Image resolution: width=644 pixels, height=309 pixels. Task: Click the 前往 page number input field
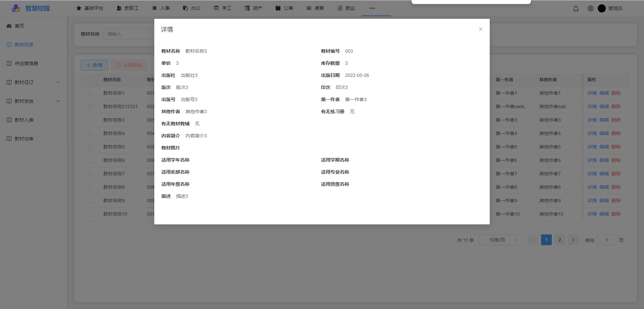(x=607, y=240)
